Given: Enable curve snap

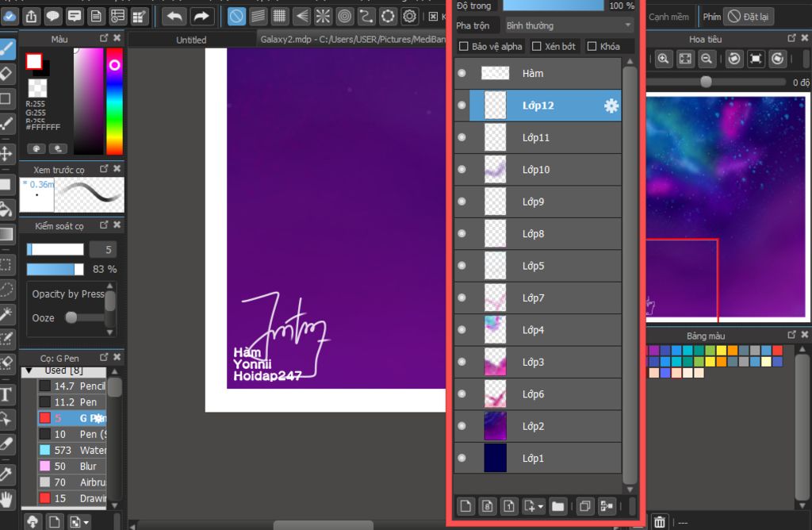Looking at the screenshot, I should click(x=366, y=17).
